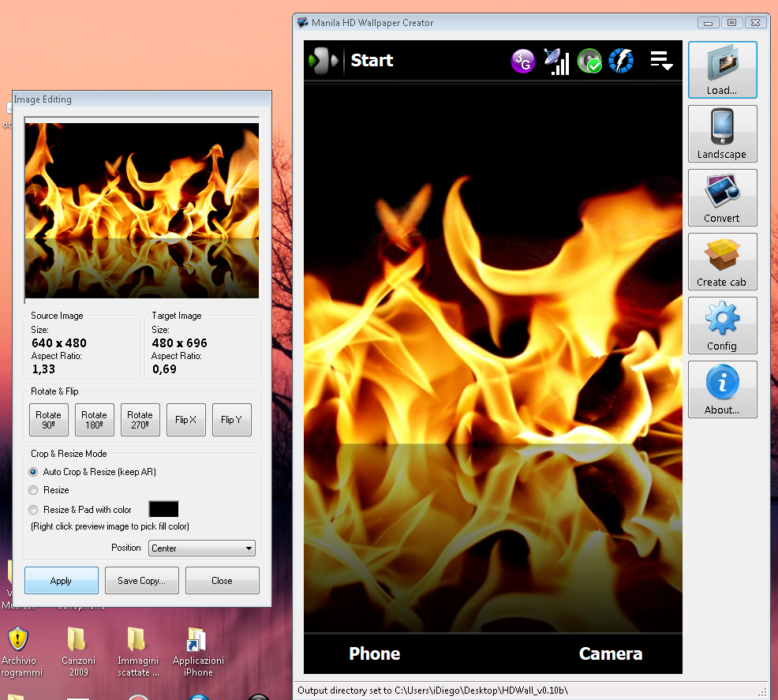
Task: Click the fire source image preview thumbnail
Action: (x=142, y=209)
